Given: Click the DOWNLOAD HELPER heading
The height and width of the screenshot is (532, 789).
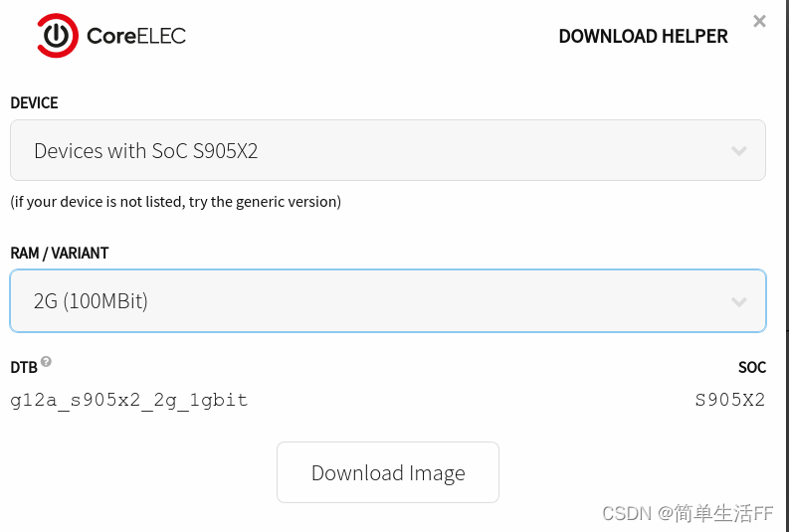Looking at the screenshot, I should click(643, 37).
